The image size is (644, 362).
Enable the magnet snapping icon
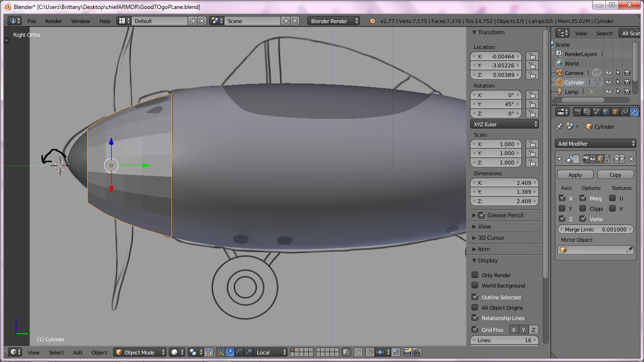click(x=370, y=352)
